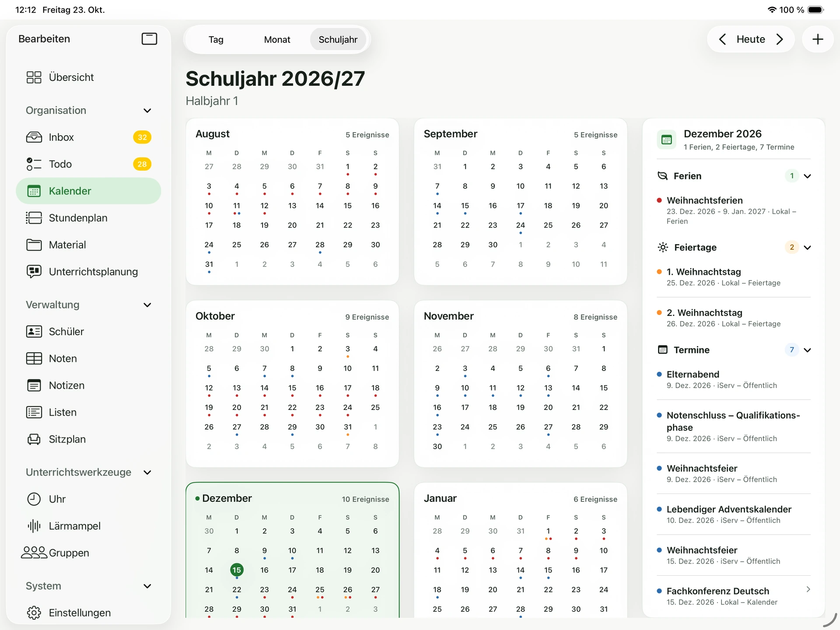The image size is (840, 630).
Task: Open the Inbox section
Action: pyautogui.click(x=88, y=137)
